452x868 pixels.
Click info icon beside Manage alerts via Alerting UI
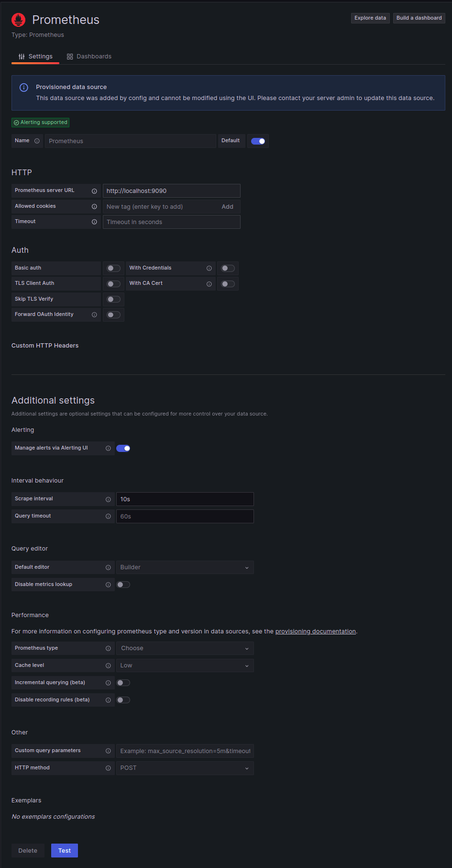click(108, 448)
